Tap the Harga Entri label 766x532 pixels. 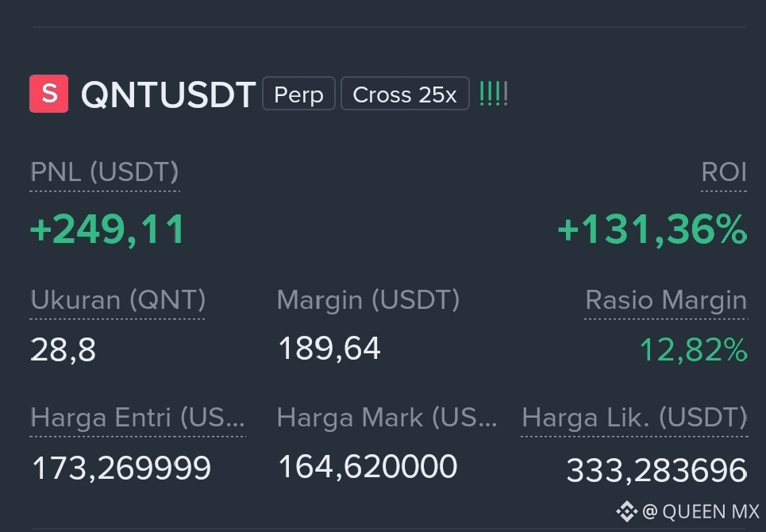[138, 418]
